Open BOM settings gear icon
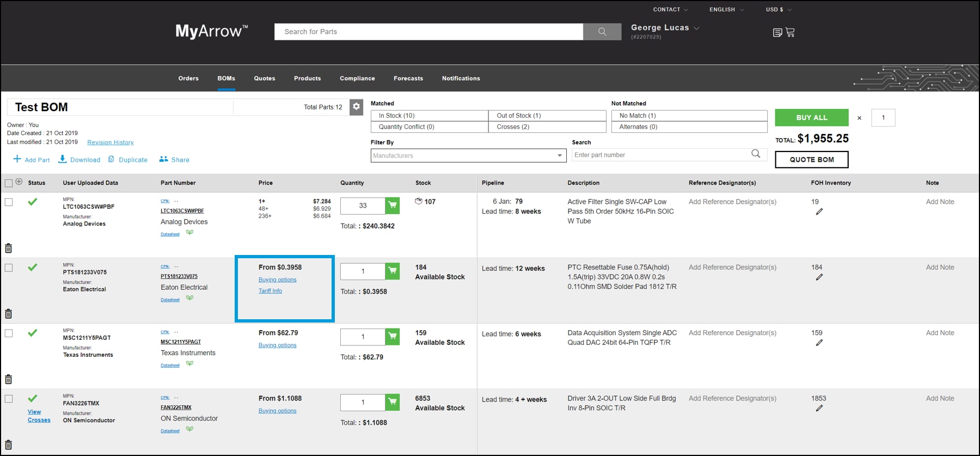The width and height of the screenshot is (980, 456). 356,107
